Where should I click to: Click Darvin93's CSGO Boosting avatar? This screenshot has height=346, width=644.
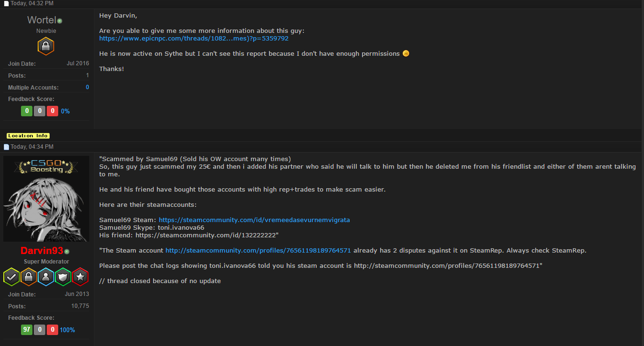46,199
